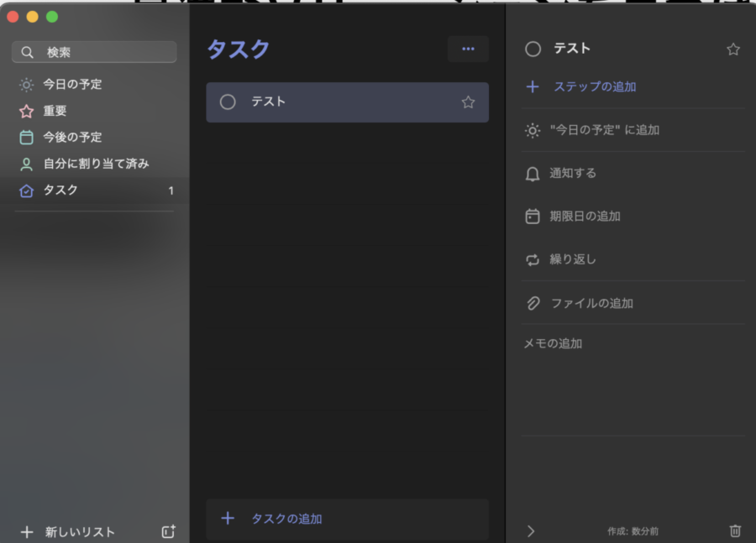Viewport: 756px width, 543px height.
Task: Create a new list with 新しいリスト
Action: [80, 532]
